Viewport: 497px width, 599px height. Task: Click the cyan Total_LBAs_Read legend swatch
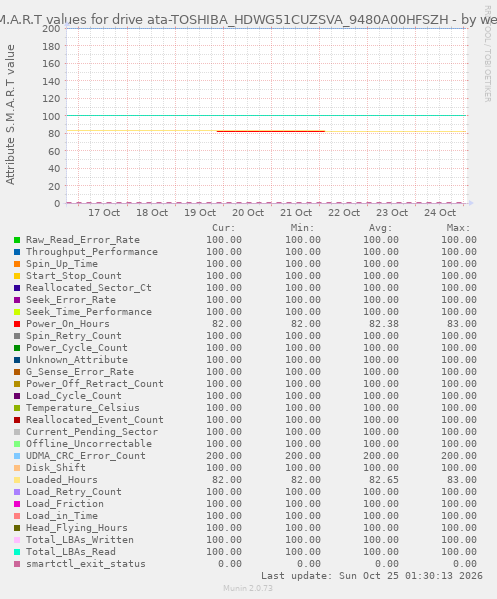click(17, 552)
